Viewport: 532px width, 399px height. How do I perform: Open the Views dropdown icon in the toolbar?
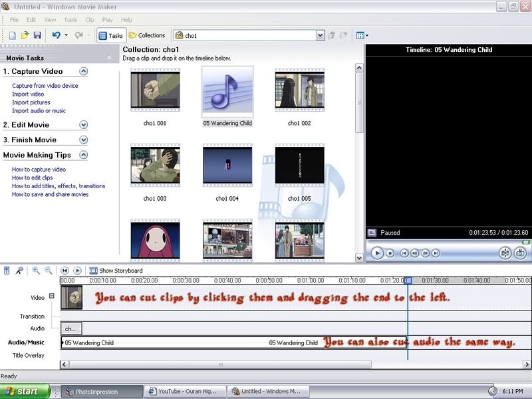point(362,35)
